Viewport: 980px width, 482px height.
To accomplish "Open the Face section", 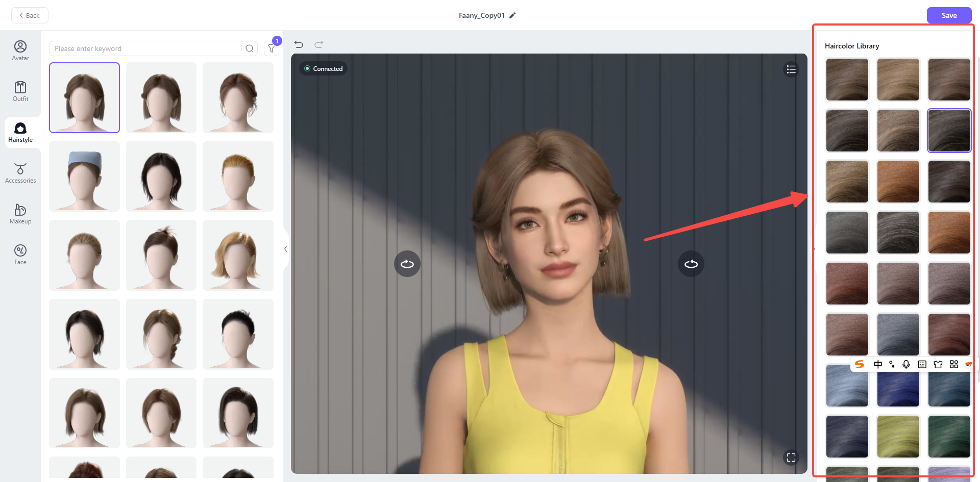I will pyautogui.click(x=20, y=255).
